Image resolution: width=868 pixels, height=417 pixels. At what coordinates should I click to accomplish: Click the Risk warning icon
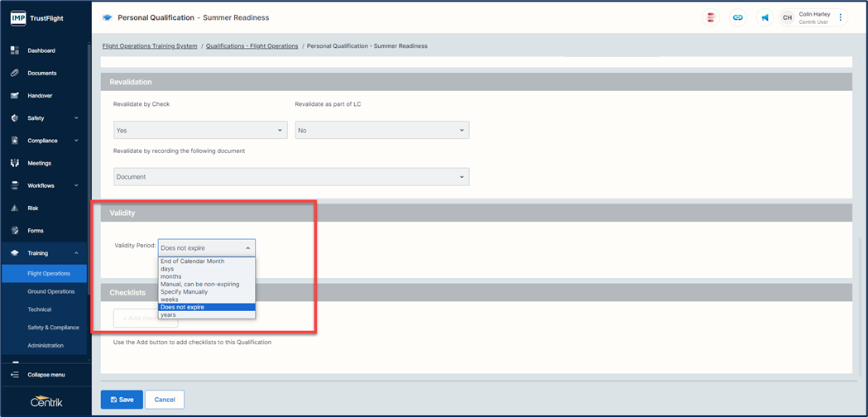click(15, 208)
